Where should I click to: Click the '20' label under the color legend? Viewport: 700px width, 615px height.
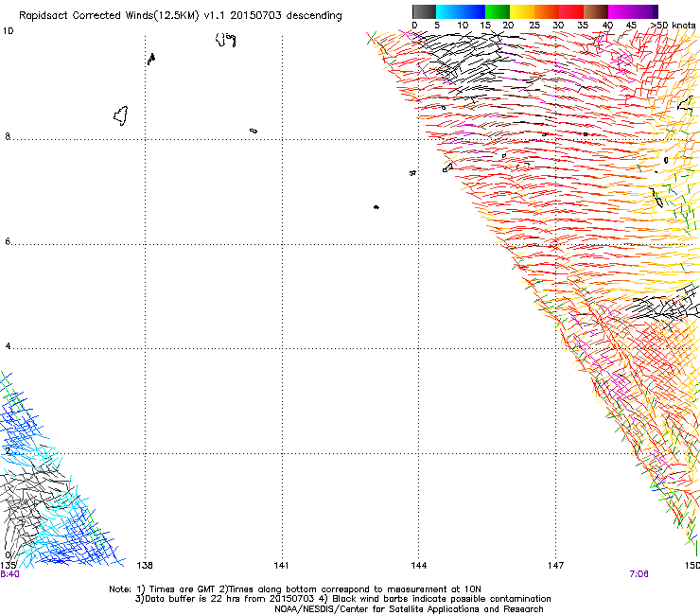[508, 26]
